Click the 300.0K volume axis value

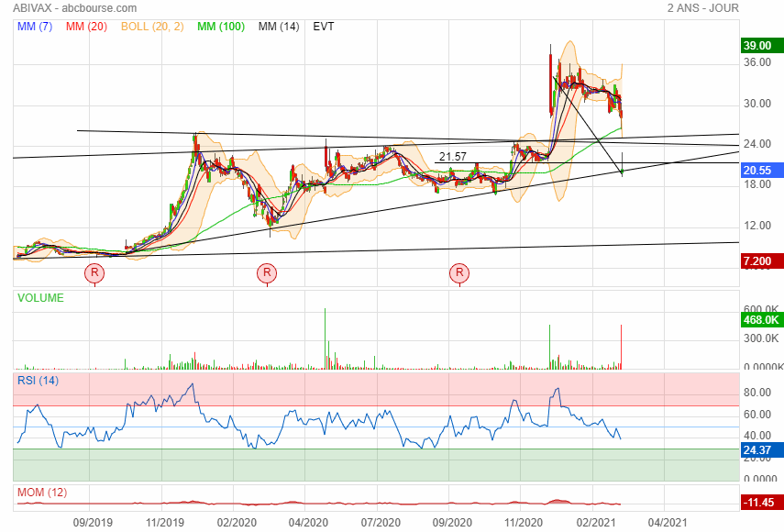tap(761, 338)
